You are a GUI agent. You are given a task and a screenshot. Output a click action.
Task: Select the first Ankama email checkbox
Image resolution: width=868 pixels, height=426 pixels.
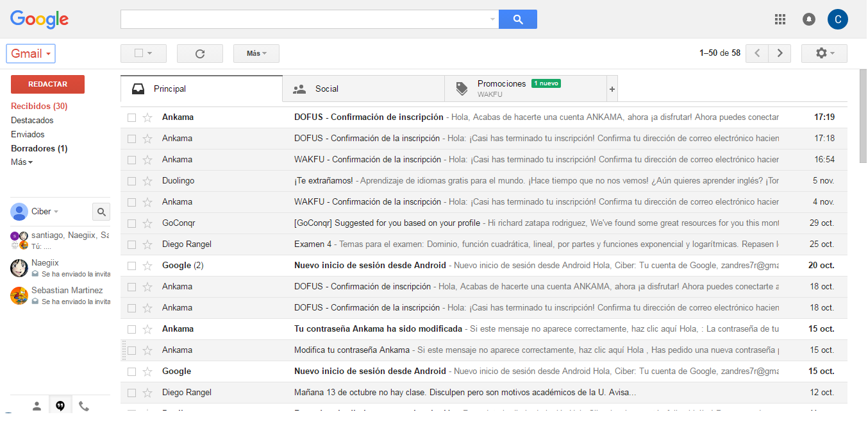(x=132, y=117)
